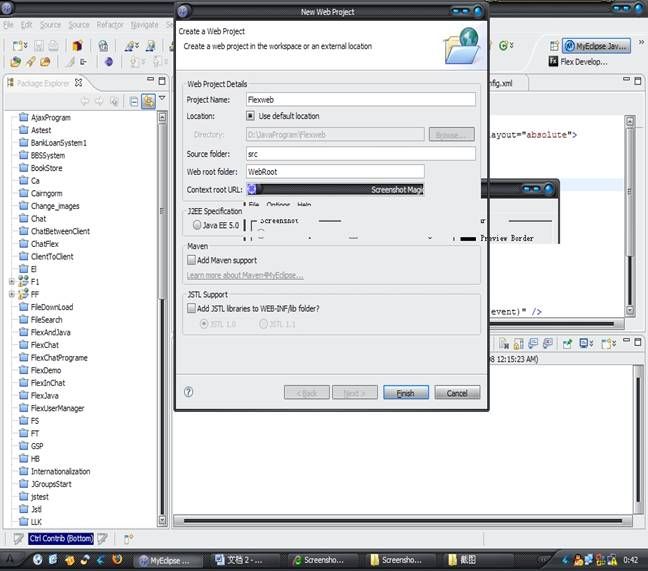This screenshot has width=648, height=571.
Task: Click the Display Selected Console monitor icon
Action: tap(584, 343)
